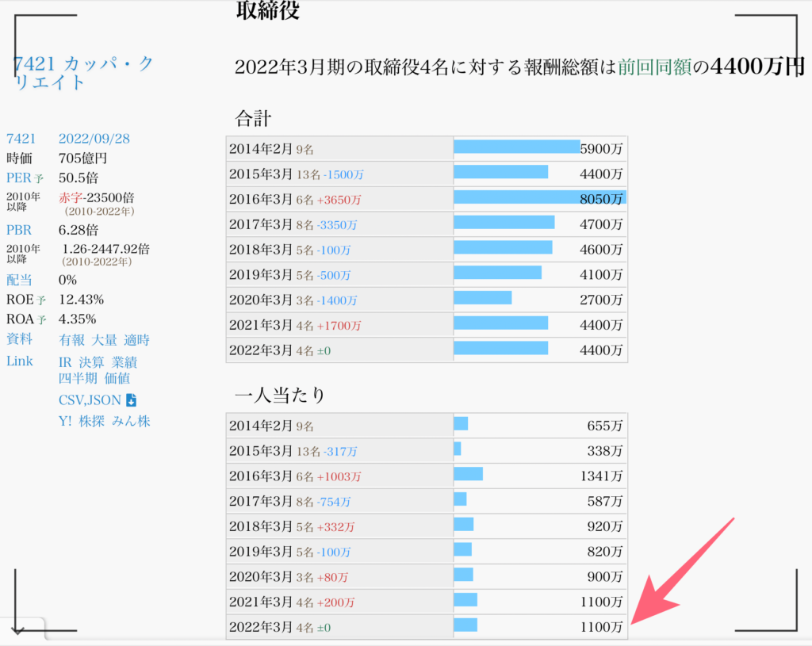The width and height of the screenshot is (812, 646).
Task: Open the PBR link
Action: (19, 230)
